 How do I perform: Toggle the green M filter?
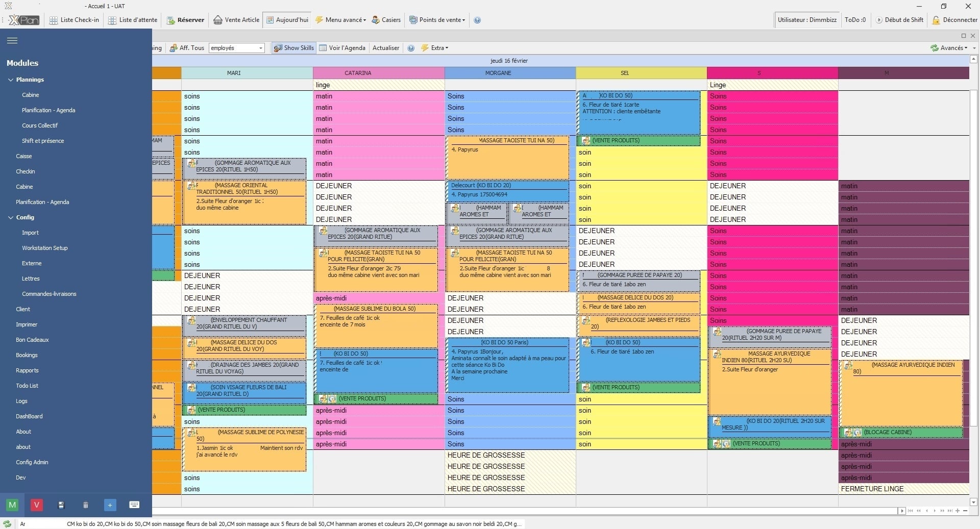click(12, 505)
